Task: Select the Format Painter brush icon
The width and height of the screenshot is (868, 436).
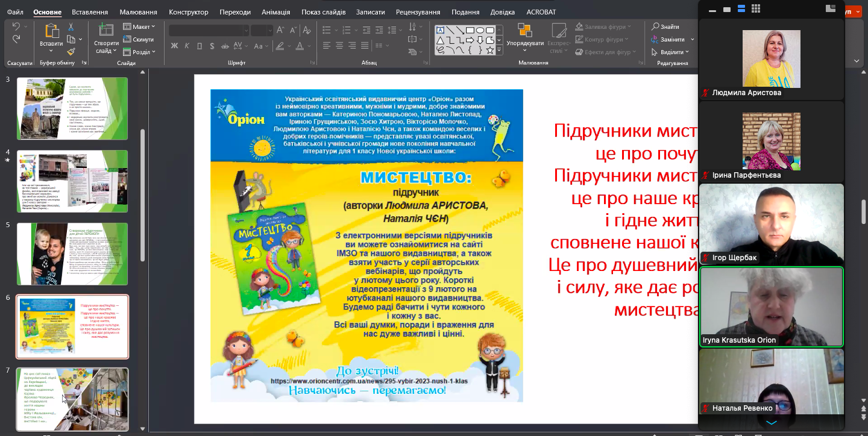Action: click(x=71, y=52)
